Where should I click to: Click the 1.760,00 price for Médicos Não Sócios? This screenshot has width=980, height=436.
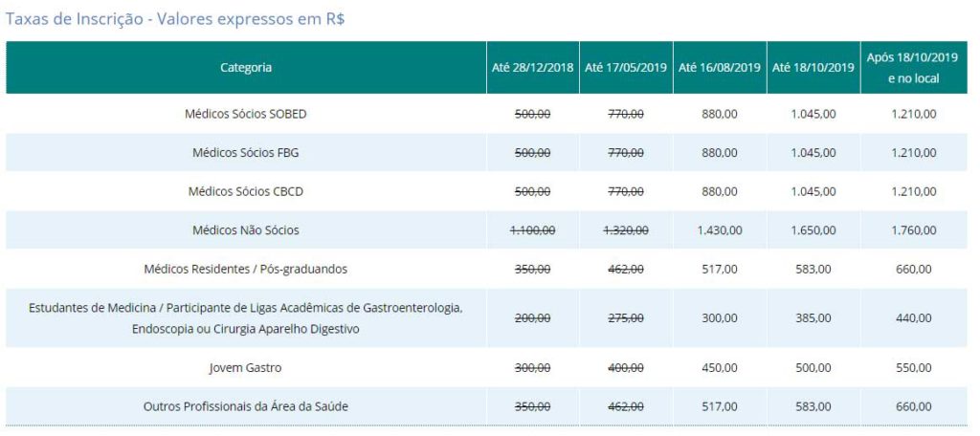click(x=911, y=230)
